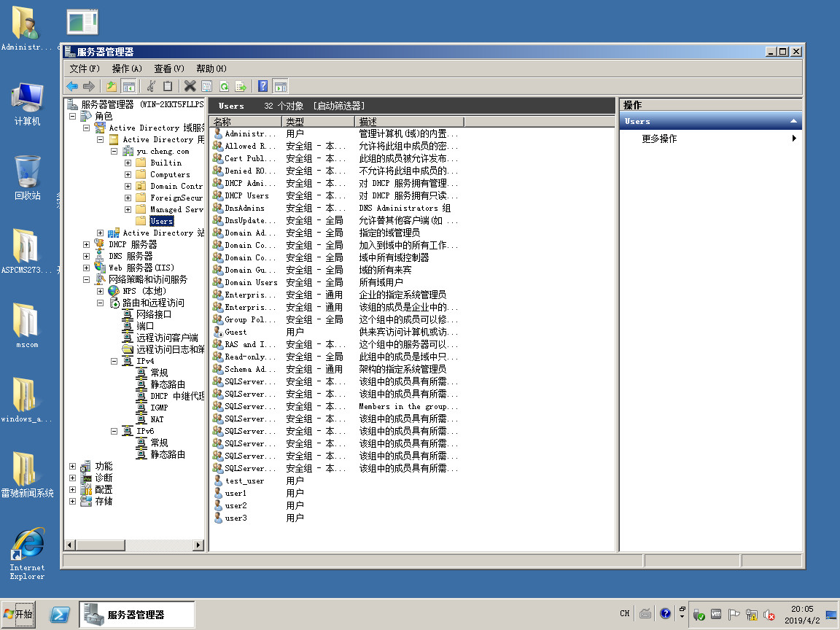840x630 pixels.
Task: Click the 开始 Start button
Action: [x=19, y=614]
